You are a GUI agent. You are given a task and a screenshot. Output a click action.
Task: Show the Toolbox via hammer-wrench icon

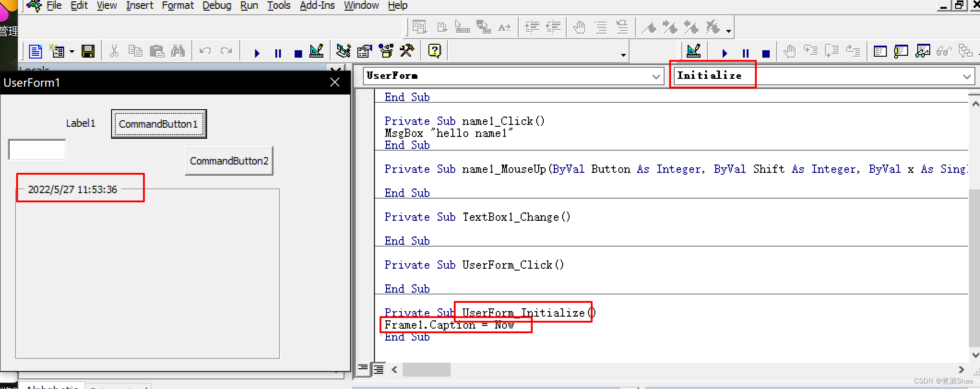coord(407,51)
